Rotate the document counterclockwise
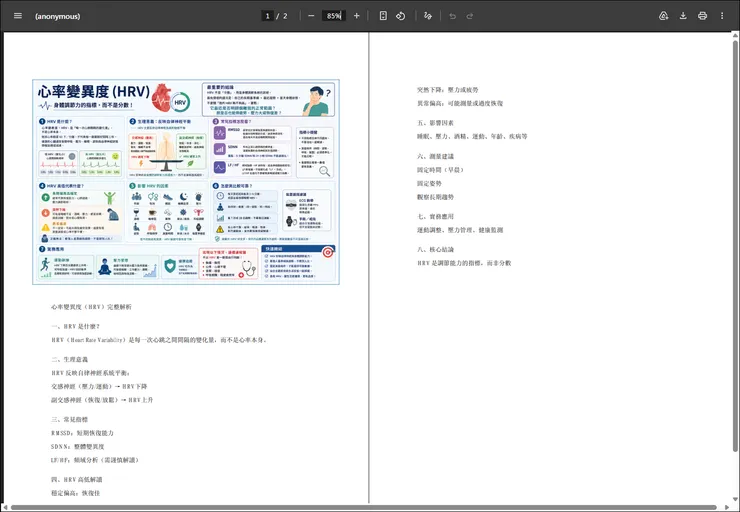Viewport: 740px width, 512px height. pyautogui.click(x=401, y=16)
